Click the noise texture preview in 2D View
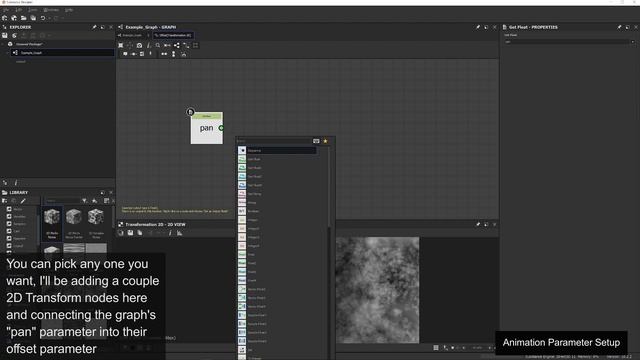The height and width of the screenshot is (360, 640). point(377,290)
